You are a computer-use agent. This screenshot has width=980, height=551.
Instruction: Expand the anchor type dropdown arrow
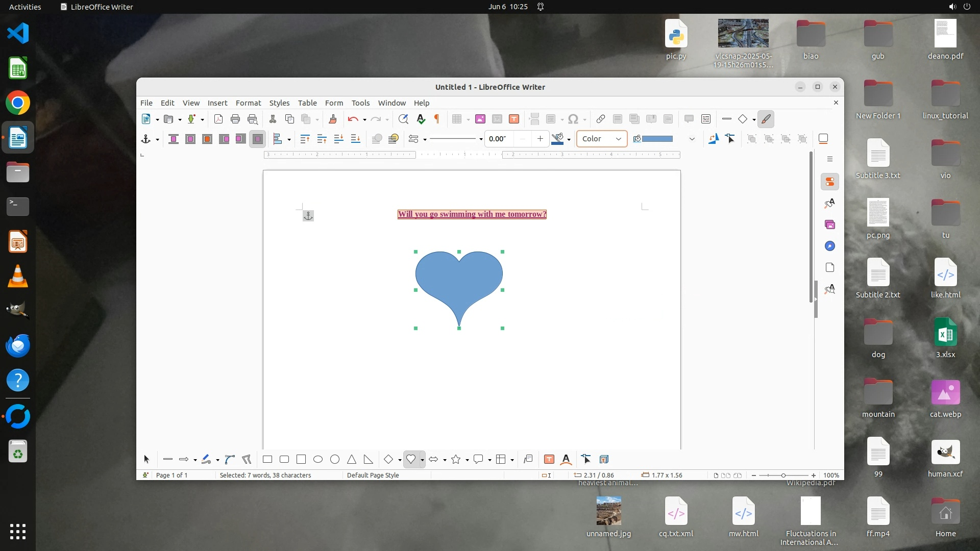click(157, 139)
